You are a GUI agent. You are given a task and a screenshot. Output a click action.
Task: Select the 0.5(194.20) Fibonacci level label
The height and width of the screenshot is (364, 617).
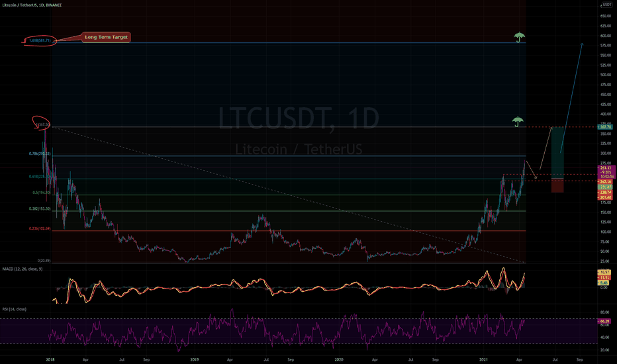(41, 193)
